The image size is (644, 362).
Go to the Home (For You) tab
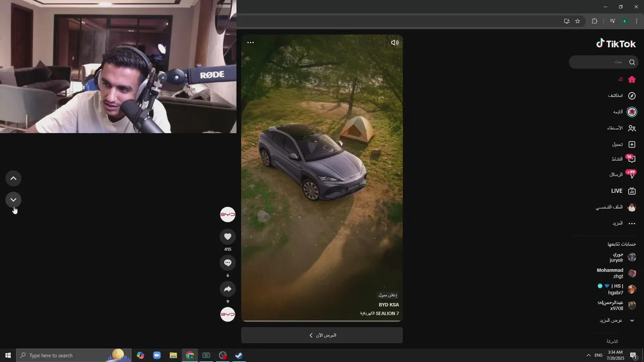tap(627, 79)
